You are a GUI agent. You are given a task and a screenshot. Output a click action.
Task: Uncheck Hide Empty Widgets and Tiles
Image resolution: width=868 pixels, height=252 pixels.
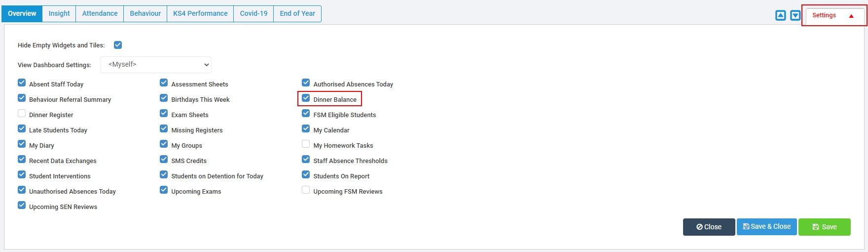tap(118, 45)
